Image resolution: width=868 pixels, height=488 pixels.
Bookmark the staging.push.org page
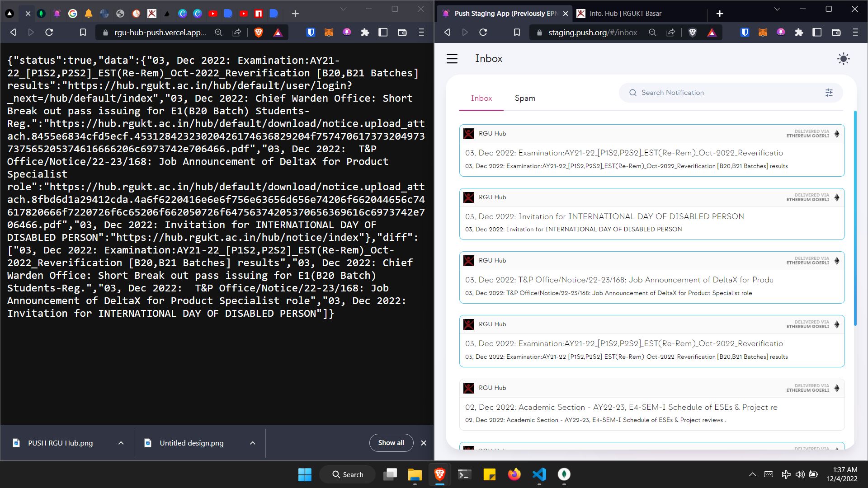(517, 32)
